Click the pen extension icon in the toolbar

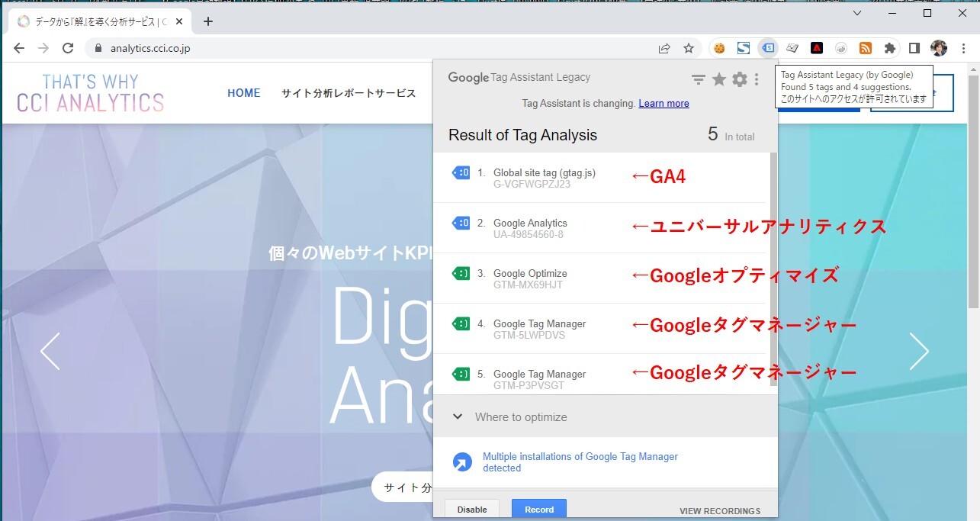coord(792,48)
